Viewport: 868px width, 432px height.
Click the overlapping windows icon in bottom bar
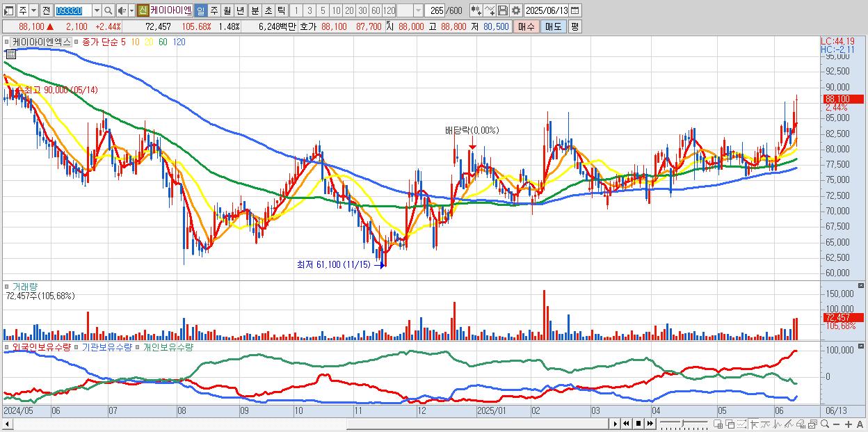(730, 424)
